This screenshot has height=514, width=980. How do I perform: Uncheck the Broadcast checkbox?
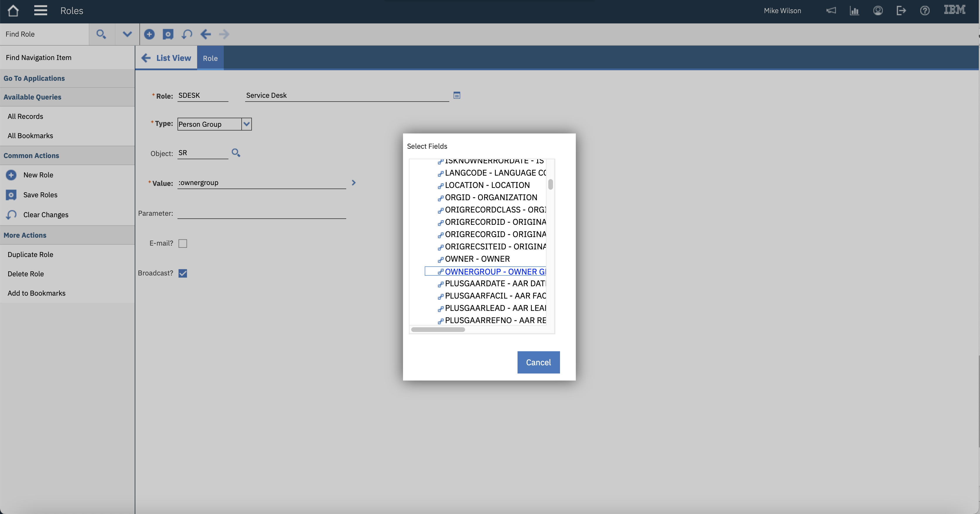tap(182, 273)
